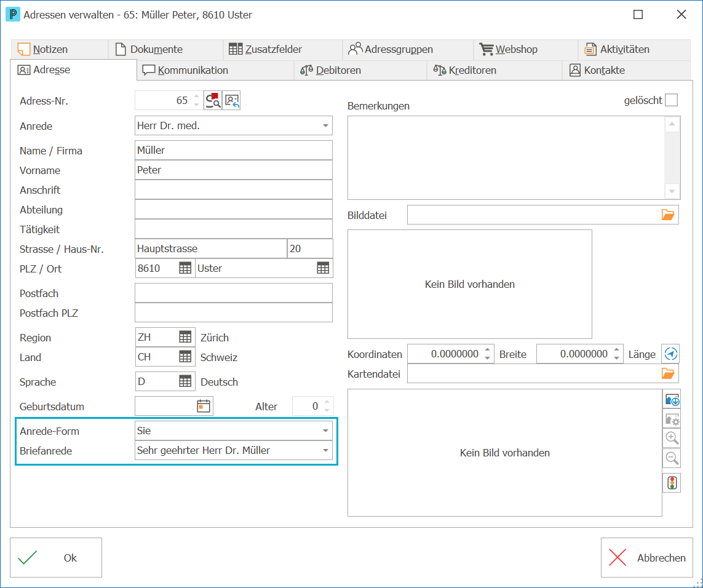Expand the Anrede-Form dropdown

click(325, 431)
